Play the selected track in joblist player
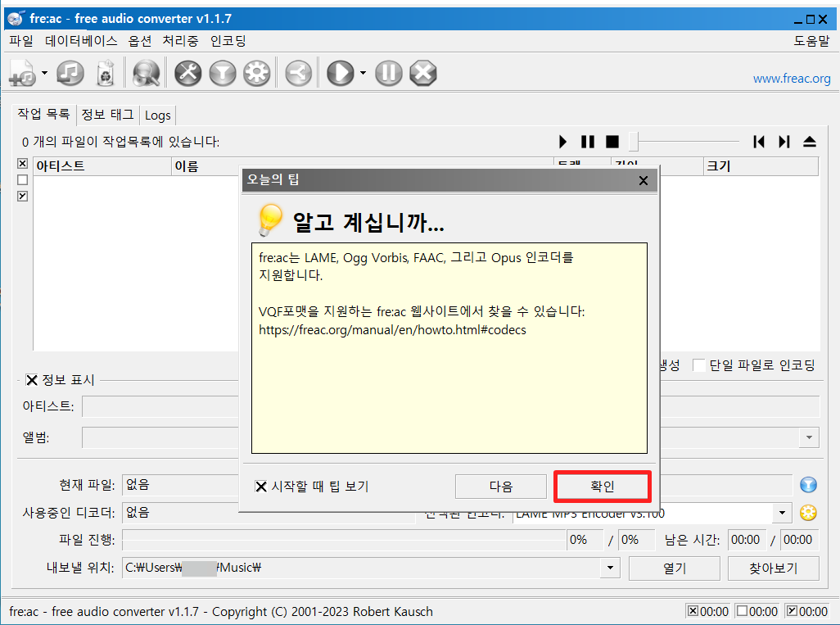 (562, 142)
